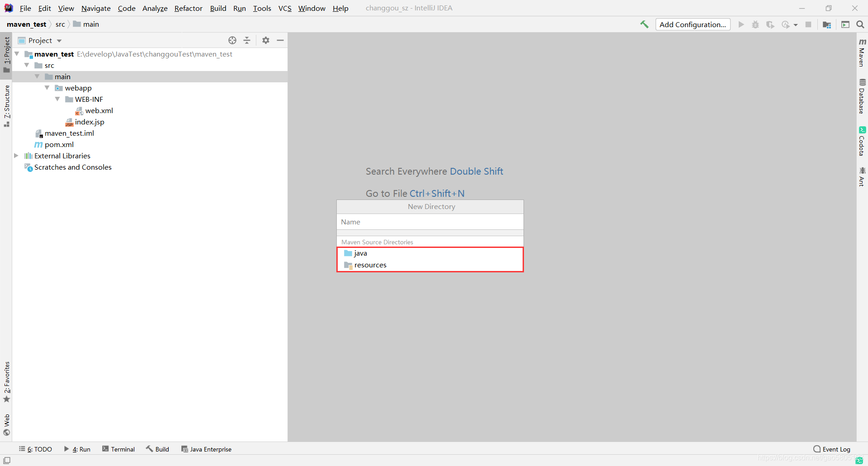Image resolution: width=868 pixels, height=466 pixels.
Task: Collapse the webapp folder arrow
Action: tap(47, 88)
